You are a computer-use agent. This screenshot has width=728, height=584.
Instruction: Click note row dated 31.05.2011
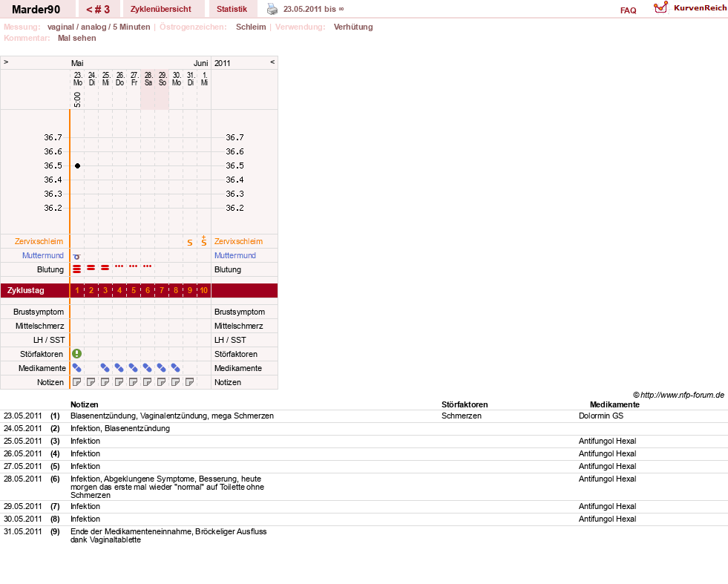[364, 536]
